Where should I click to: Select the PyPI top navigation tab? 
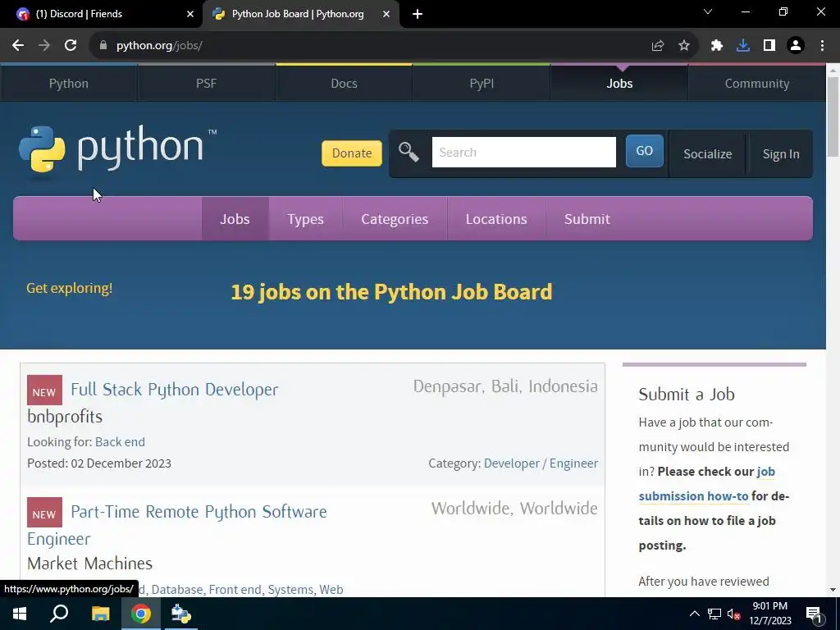coord(482,84)
